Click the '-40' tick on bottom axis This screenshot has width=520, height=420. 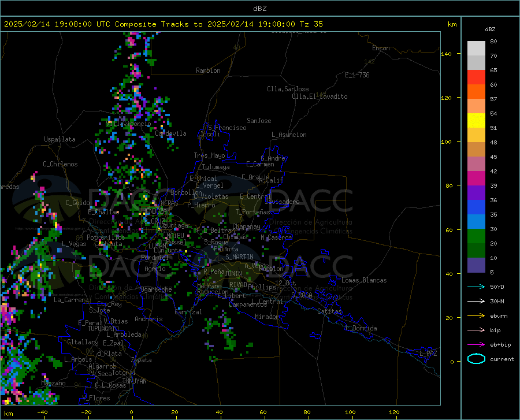[x=42, y=412]
